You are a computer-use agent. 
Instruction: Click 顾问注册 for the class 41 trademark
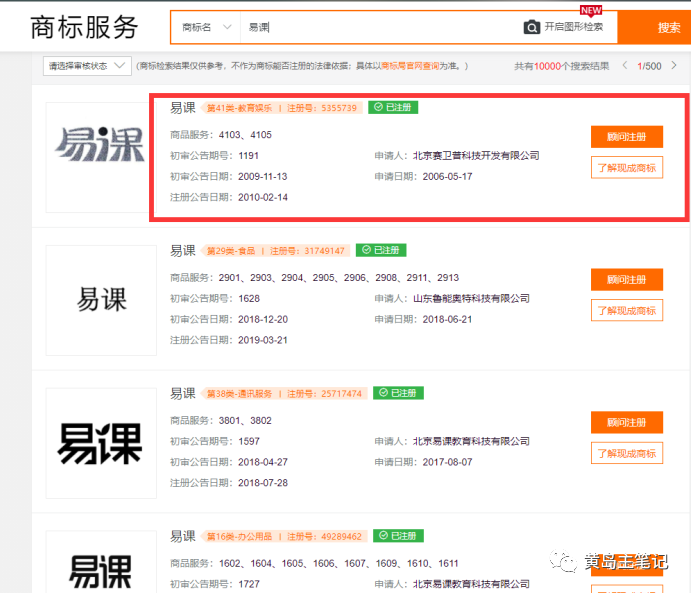pyautogui.click(x=627, y=137)
